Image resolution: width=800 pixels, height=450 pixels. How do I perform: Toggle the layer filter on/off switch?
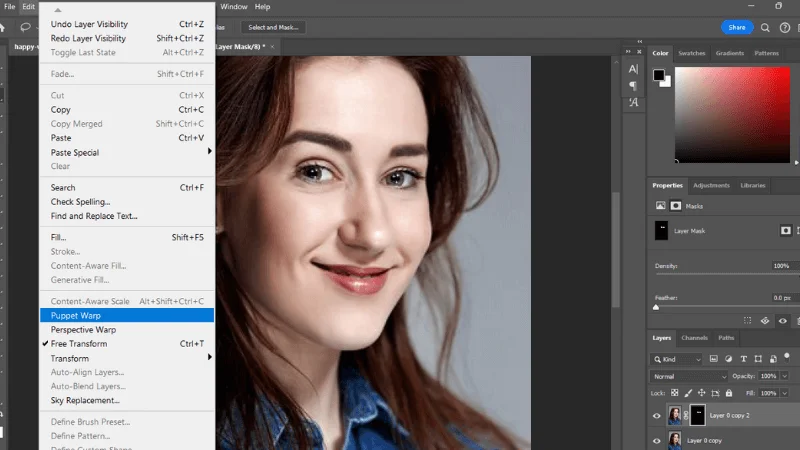click(x=787, y=356)
